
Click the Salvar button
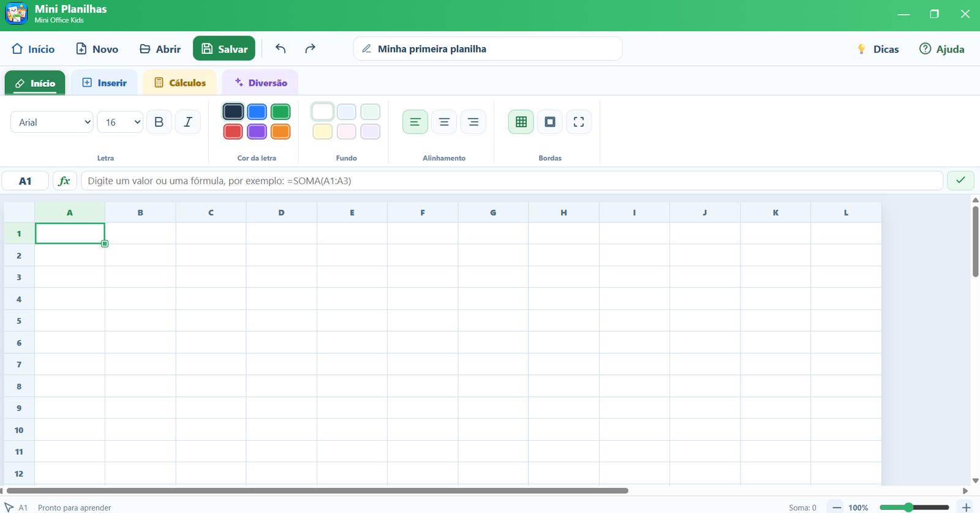coord(224,48)
